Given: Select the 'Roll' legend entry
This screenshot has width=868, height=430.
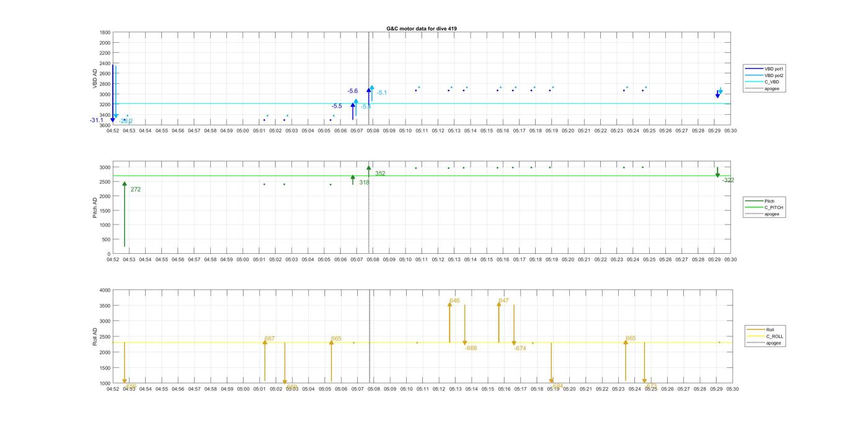Looking at the screenshot, I should click(x=770, y=329).
